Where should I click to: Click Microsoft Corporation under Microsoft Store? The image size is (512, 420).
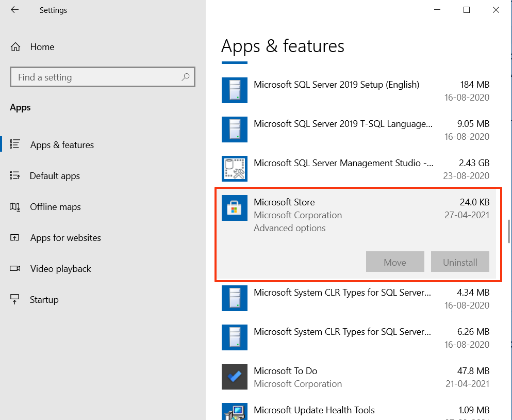[298, 215]
